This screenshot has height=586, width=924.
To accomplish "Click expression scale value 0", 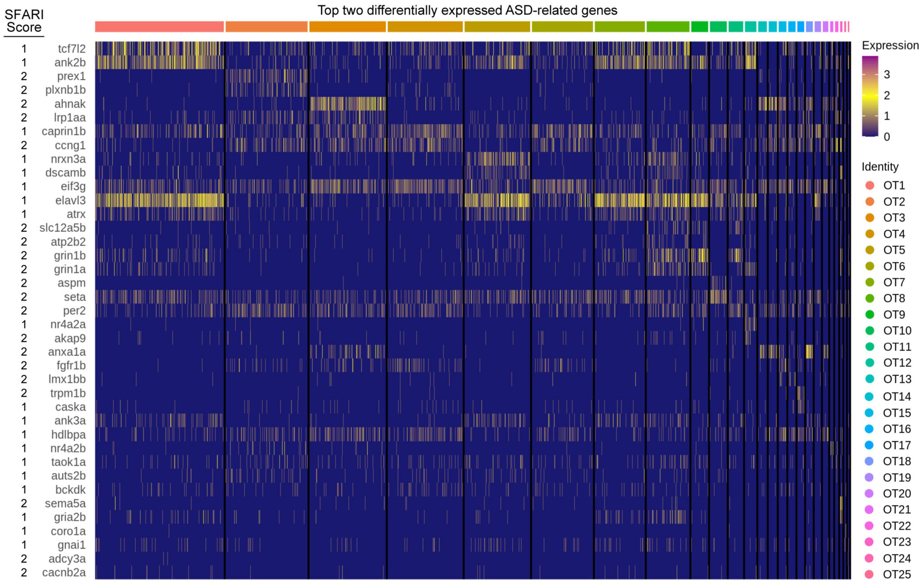I will (x=887, y=137).
